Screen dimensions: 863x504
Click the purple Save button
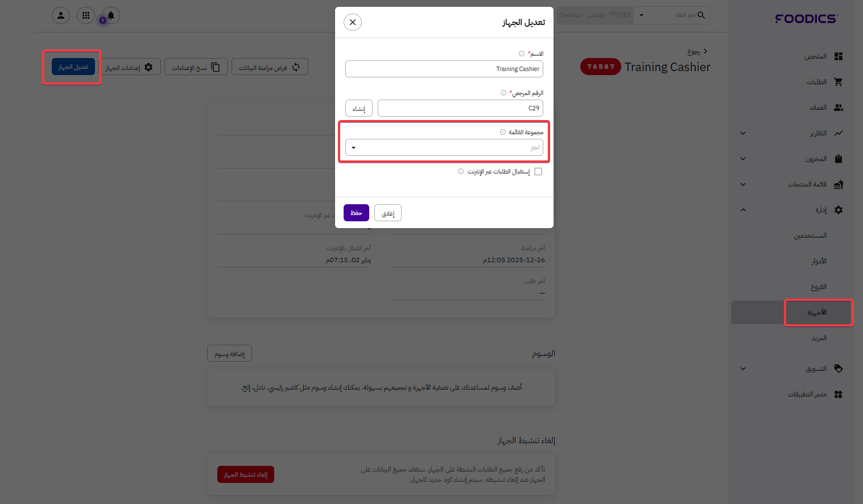[x=356, y=213]
